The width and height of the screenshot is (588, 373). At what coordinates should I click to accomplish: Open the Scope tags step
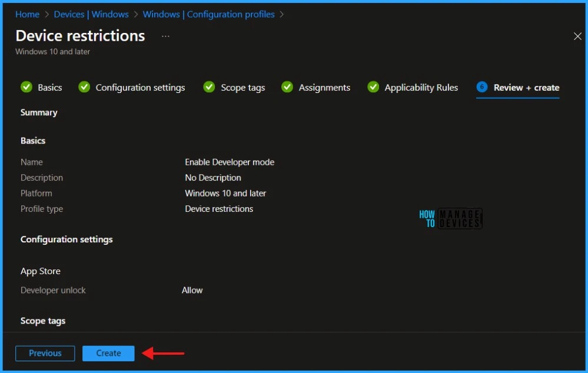tap(243, 87)
